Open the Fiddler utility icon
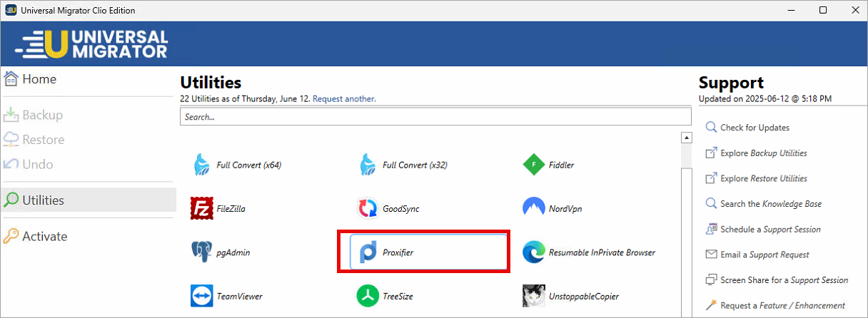Image resolution: width=868 pixels, height=318 pixels. tap(534, 165)
